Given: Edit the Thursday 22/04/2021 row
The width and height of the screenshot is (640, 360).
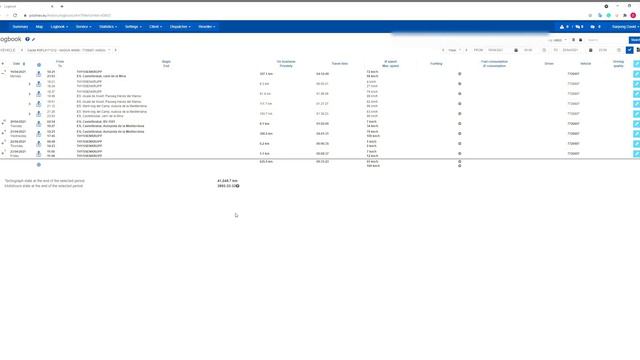Looking at the screenshot, I should [636, 144].
